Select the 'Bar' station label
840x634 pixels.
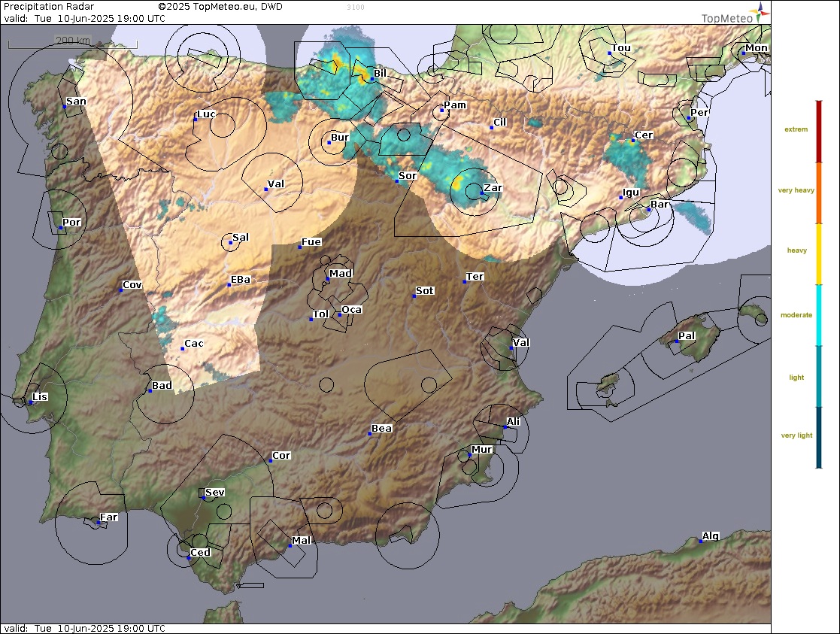(x=660, y=204)
